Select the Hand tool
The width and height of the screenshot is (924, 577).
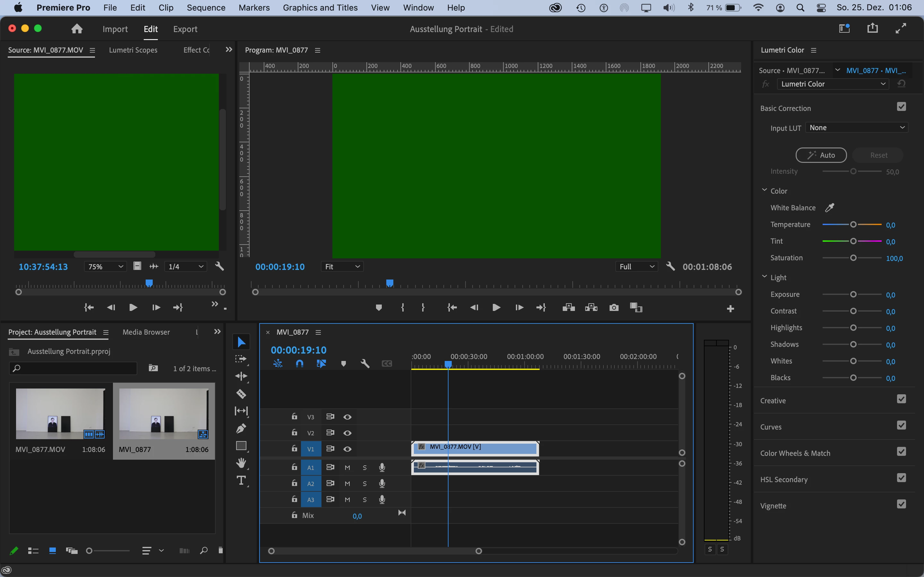pyautogui.click(x=241, y=463)
